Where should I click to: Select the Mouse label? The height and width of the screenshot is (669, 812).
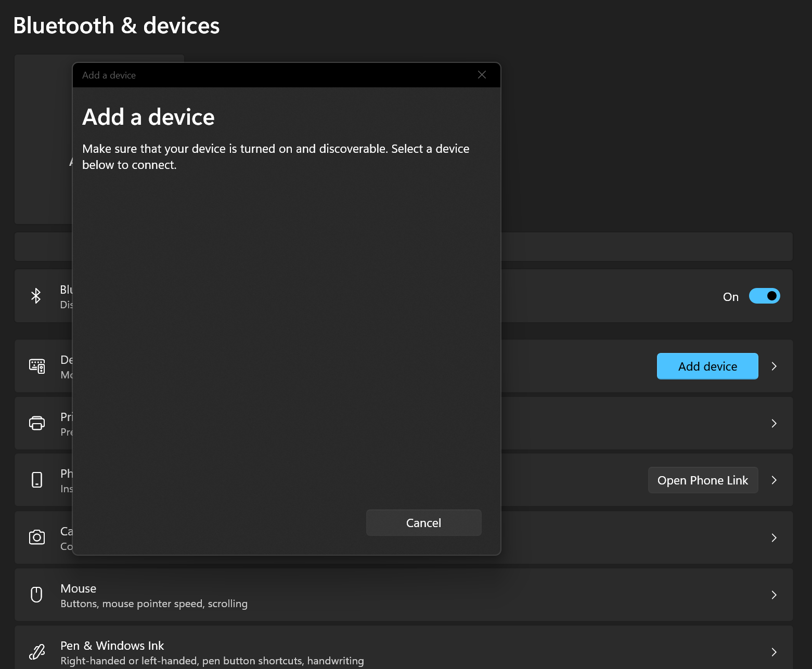(x=79, y=588)
